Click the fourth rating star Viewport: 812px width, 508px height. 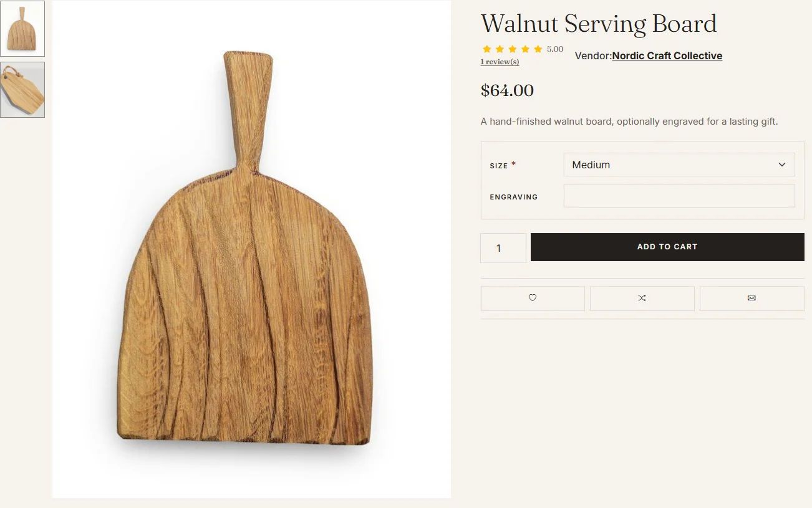click(525, 49)
